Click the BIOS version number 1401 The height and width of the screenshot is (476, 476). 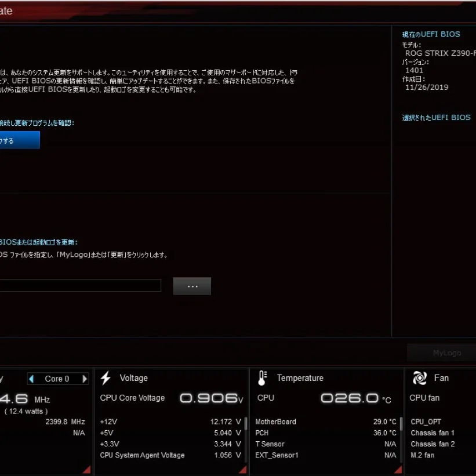pyautogui.click(x=414, y=70)
